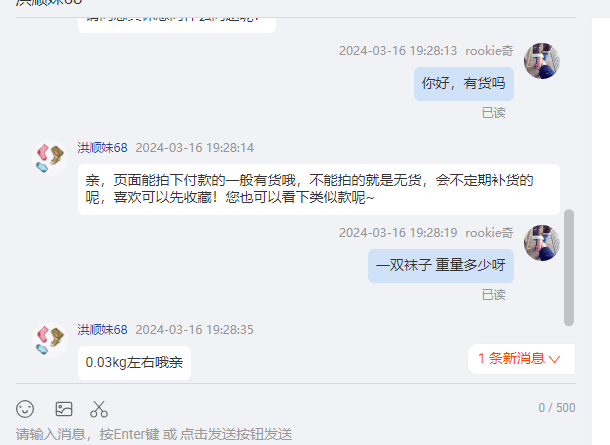Click seller avatar beside 0.03kg message
Viewport: 610px width, 445px height.
[x=50, y=339]
